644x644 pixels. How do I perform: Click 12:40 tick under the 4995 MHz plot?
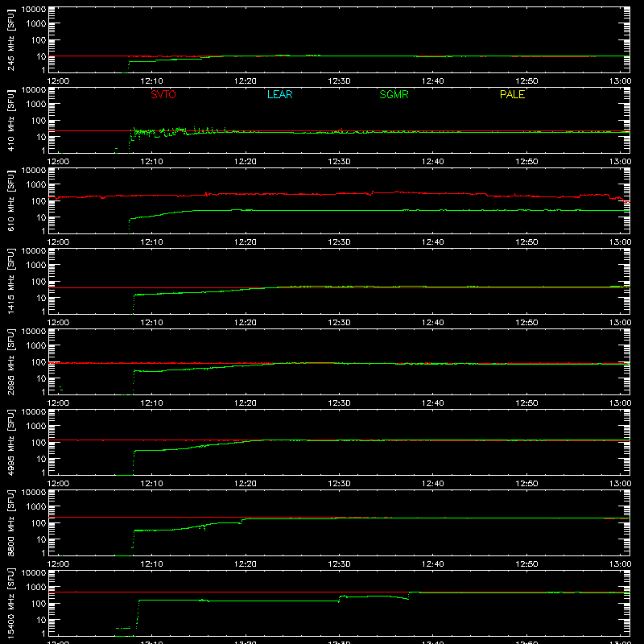433,484
